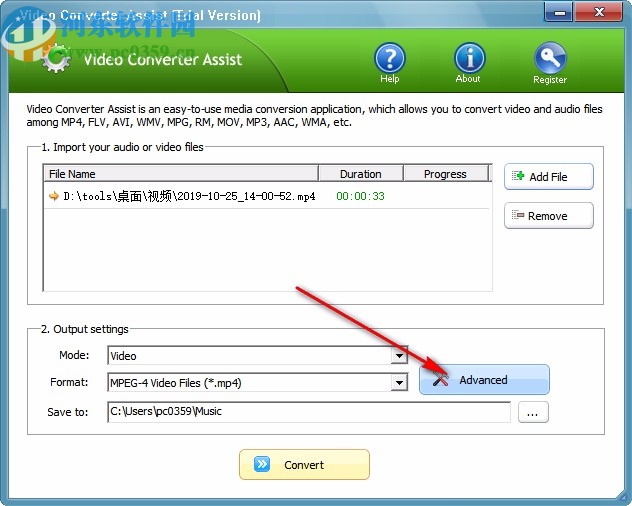
Task: Click the Remove button
Action: click(x=549, y=216)
